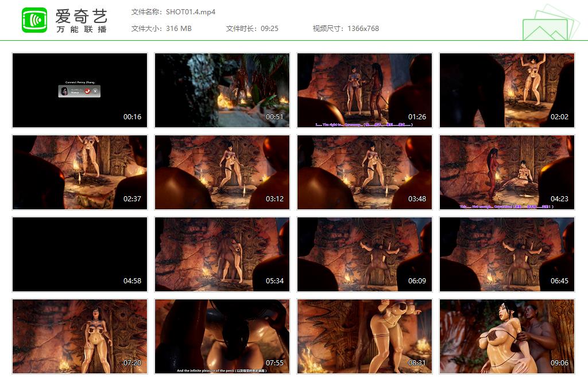588x386 pixels.
Task: Open the thumbnail stamped 06:09
Action: pyautogui.click(x=365, y=254)
